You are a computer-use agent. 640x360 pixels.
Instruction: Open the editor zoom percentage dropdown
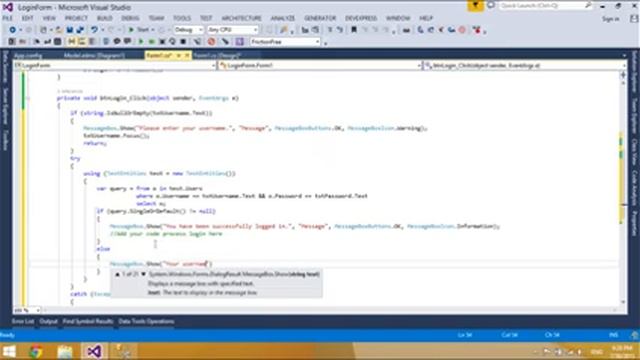(38, 310)
